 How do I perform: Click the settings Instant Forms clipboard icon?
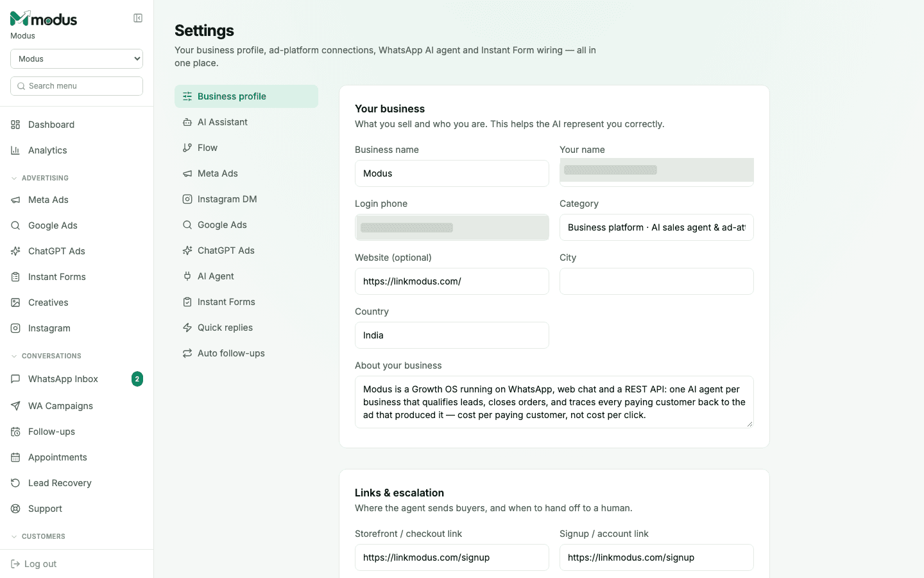point(187,302)
